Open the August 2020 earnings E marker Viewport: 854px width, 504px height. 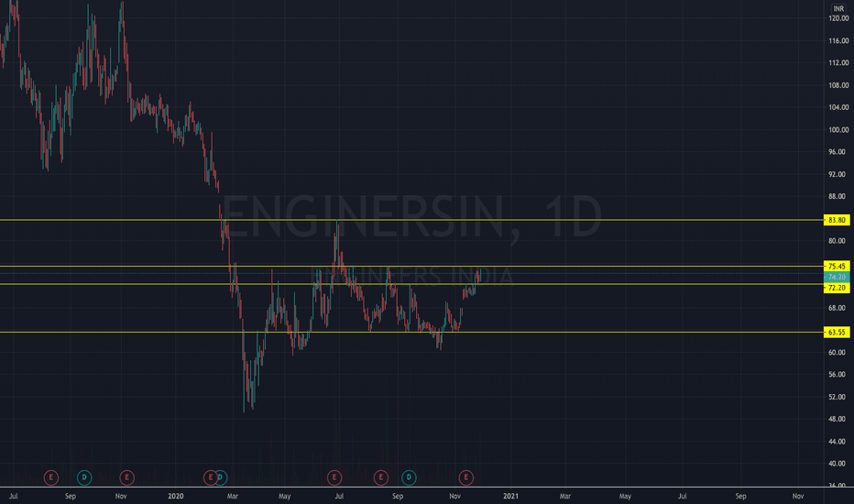point(380,477)
